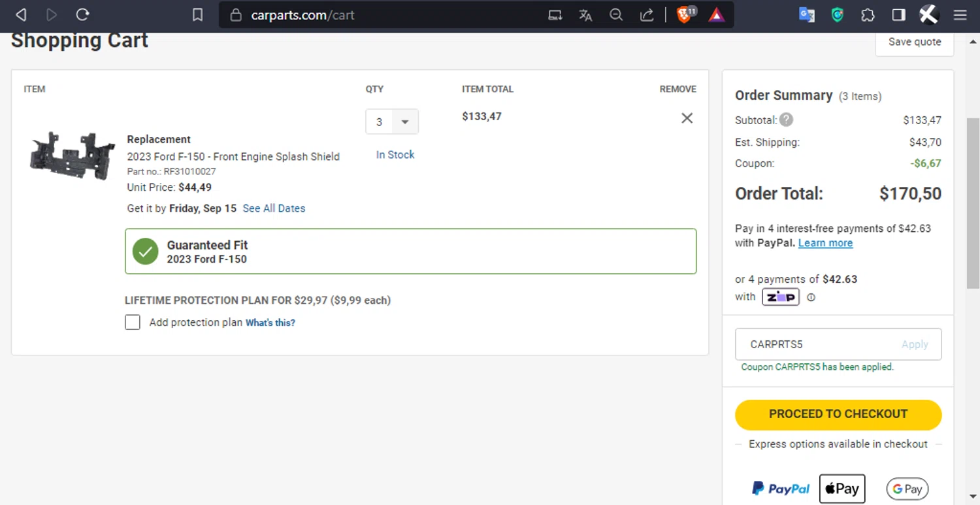Enable the Add protection plan checkbox
Screen dimensions: 980x505
coord(133,322)
